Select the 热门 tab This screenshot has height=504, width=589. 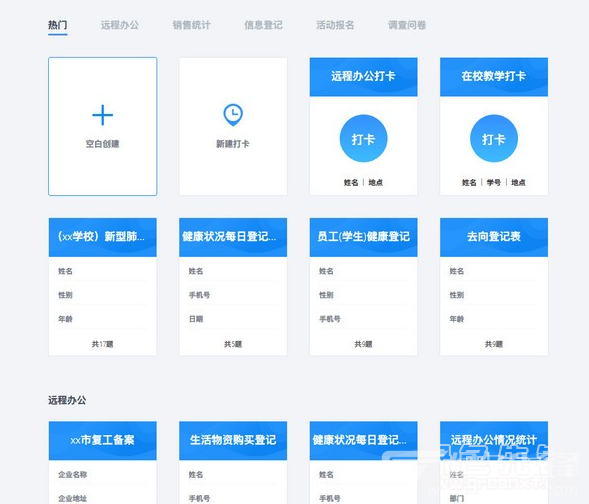point(57,25)
